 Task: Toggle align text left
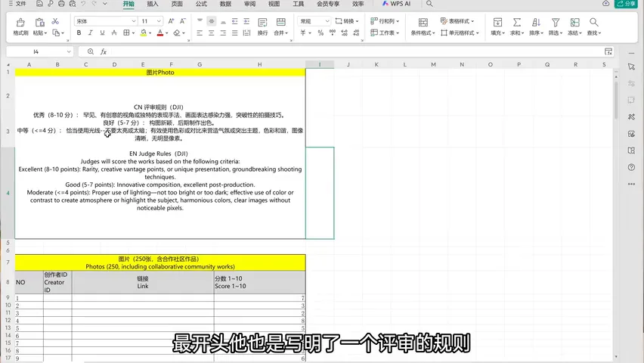click(x=200, y=33)
